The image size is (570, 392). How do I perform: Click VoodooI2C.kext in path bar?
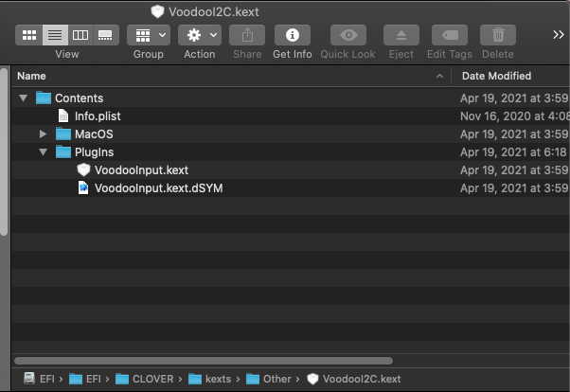(x=354, y=379)
